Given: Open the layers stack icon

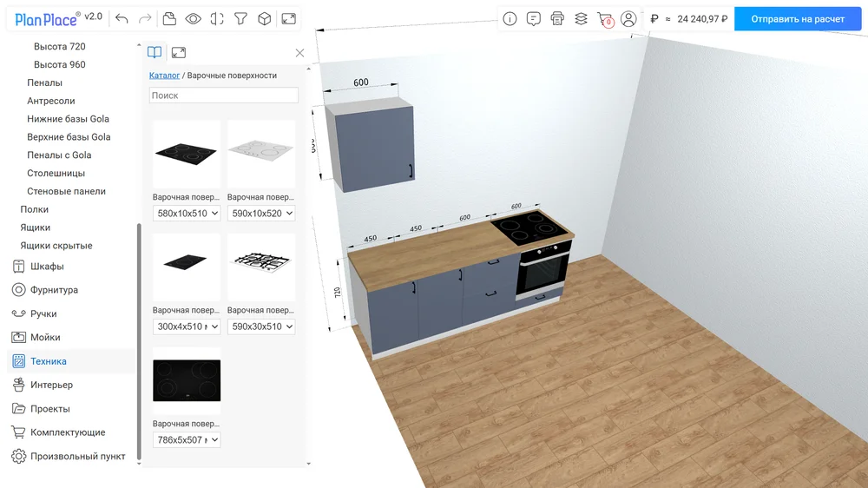Looking at the screenshot, I should coord(581,18).
